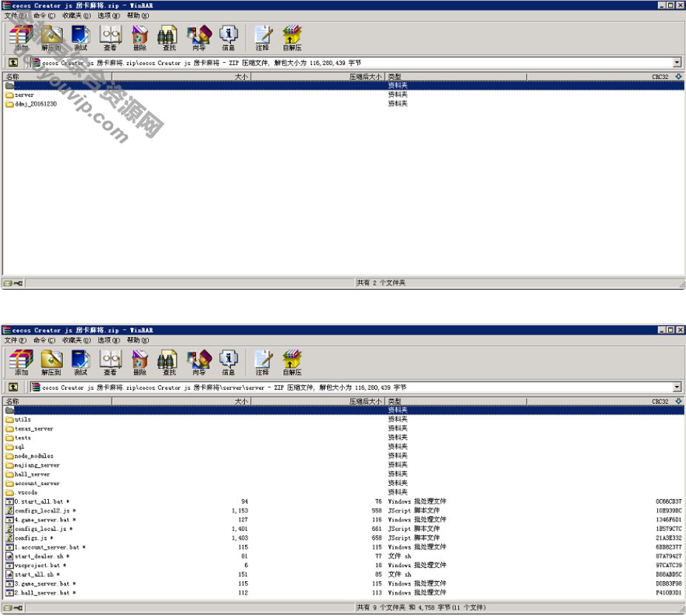
Task: Expand the address path dropdown in the top window
Action: pos(677,63)
